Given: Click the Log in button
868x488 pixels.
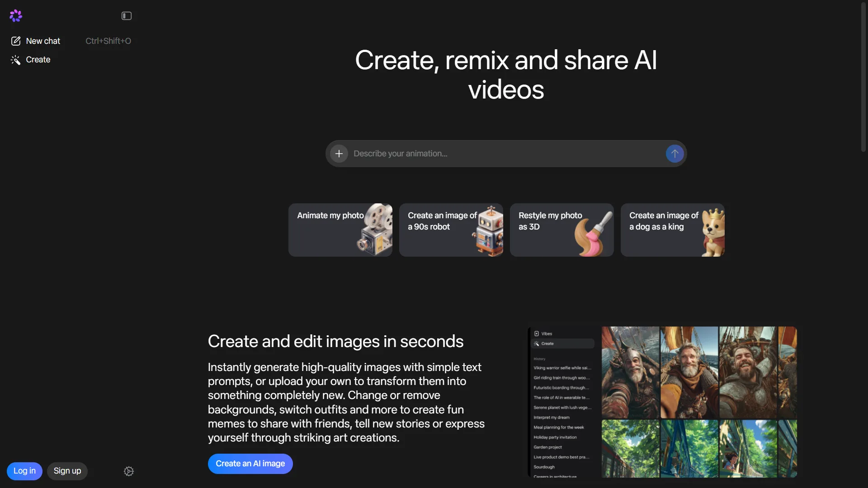Looking at the screenshot, I should tap(24, 471).
